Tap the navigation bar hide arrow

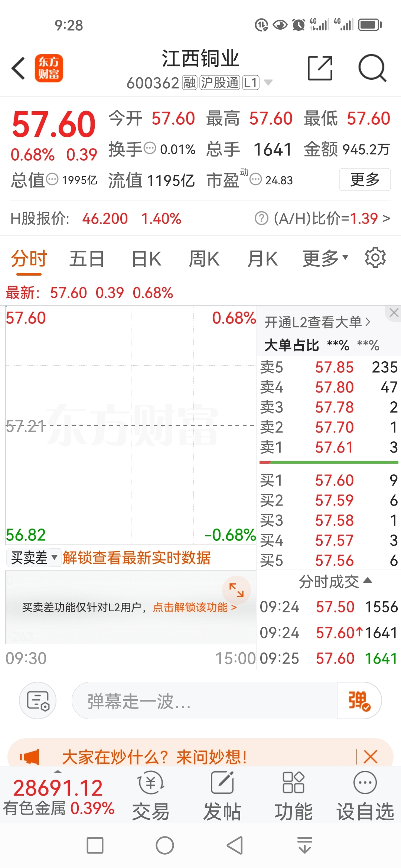point(305,846)
